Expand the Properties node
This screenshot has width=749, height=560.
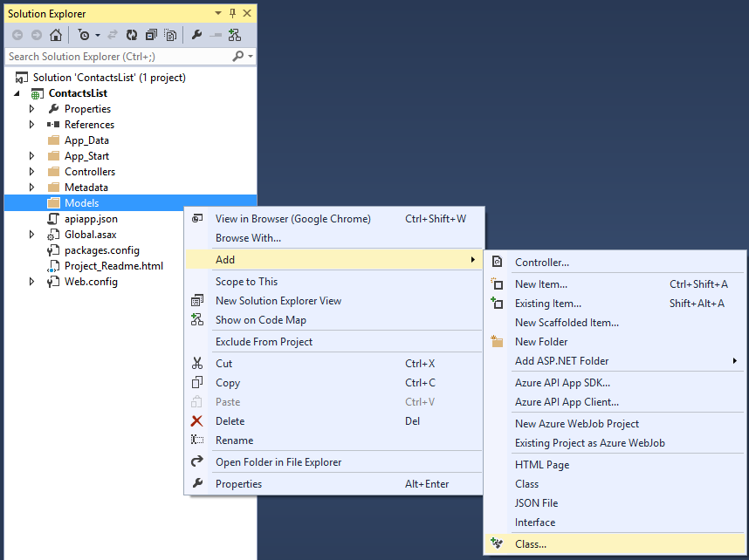point(31,109)
